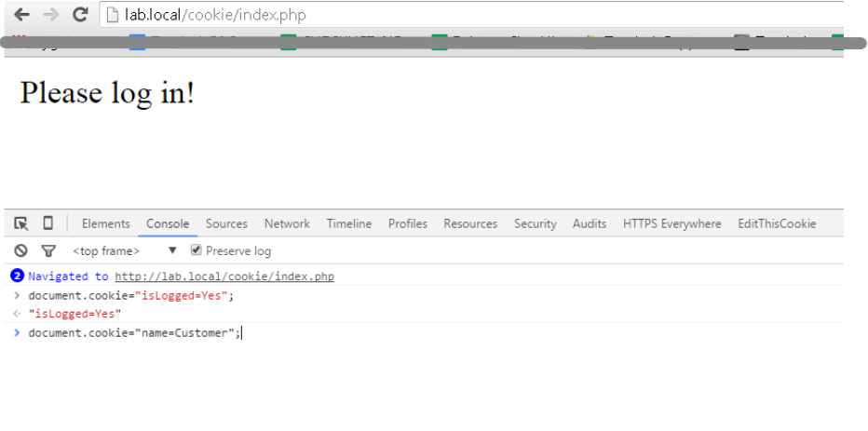Open the console filter funnel icon
Image resolution: width=868 pixels, height=431 pixels.
coord(47,250)
